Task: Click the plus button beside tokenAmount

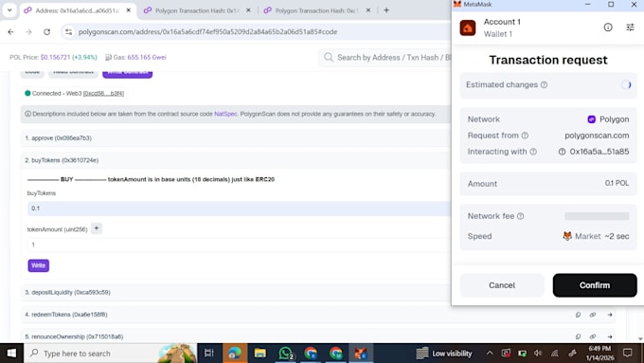Action: click(96, 228)
